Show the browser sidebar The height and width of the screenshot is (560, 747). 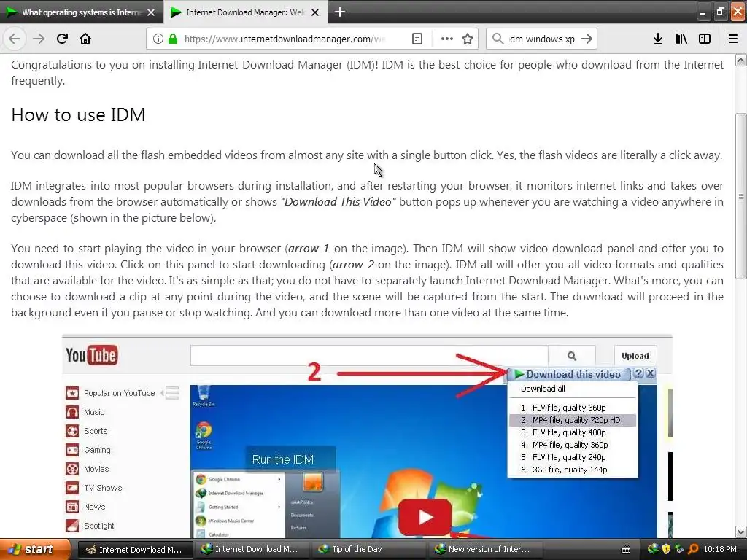click(705, 39)
